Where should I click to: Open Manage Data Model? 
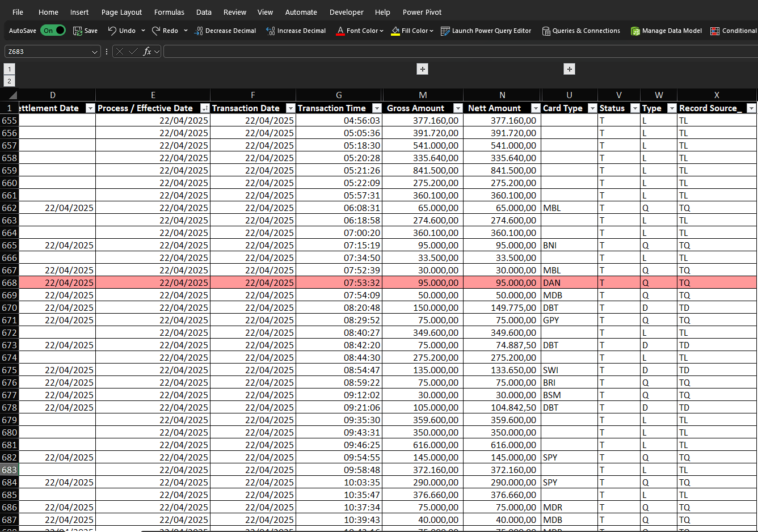coord(666,31)
